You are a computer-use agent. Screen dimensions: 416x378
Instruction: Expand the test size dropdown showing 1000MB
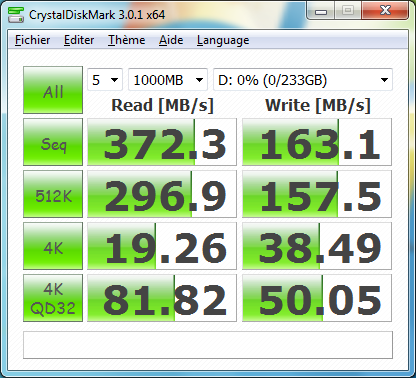point(168,80)
